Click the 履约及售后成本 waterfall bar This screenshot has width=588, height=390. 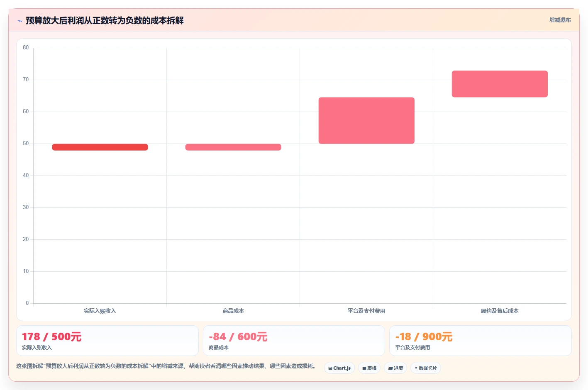tap(500, 84)
